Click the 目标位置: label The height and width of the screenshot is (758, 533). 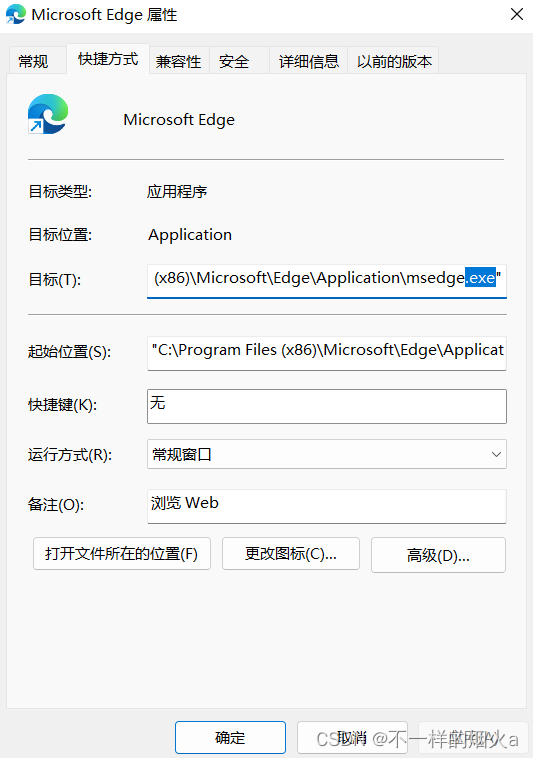[x=60, y=235]
